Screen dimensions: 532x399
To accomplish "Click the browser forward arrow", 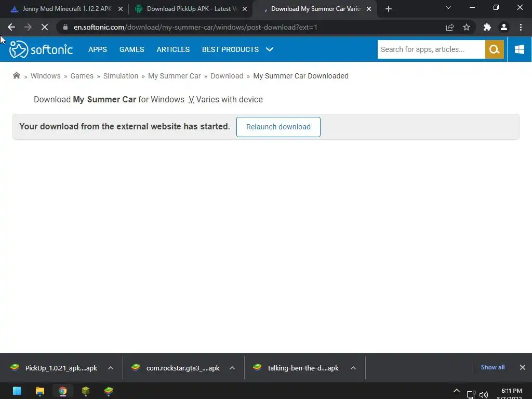I will tap(28, 27).
